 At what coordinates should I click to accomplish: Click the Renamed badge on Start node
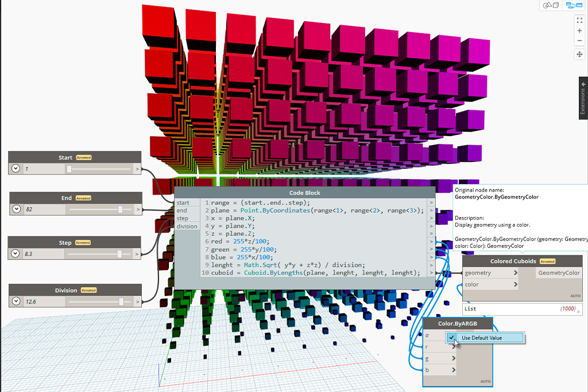tap(84, 158)
